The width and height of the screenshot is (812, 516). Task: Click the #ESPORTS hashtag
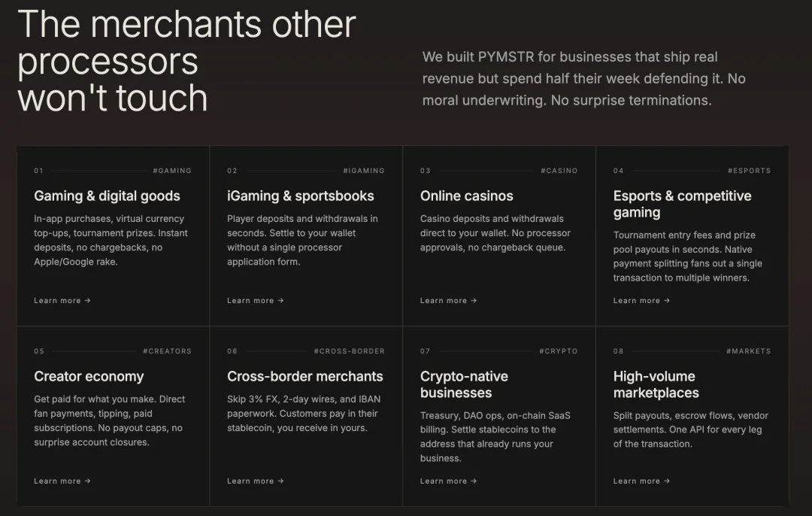[749, 171]
